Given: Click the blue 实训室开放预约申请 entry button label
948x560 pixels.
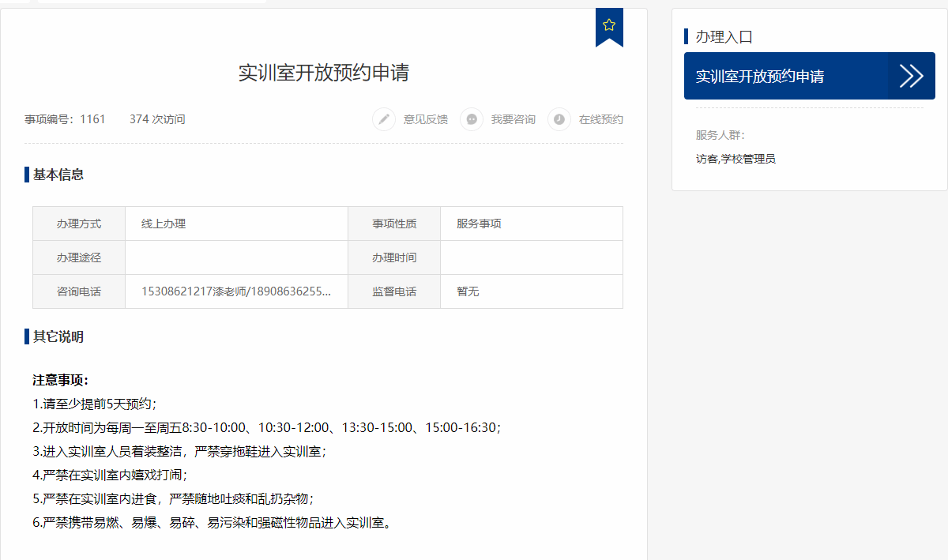Looking at the screenshot, I should (x=760, y=77).
